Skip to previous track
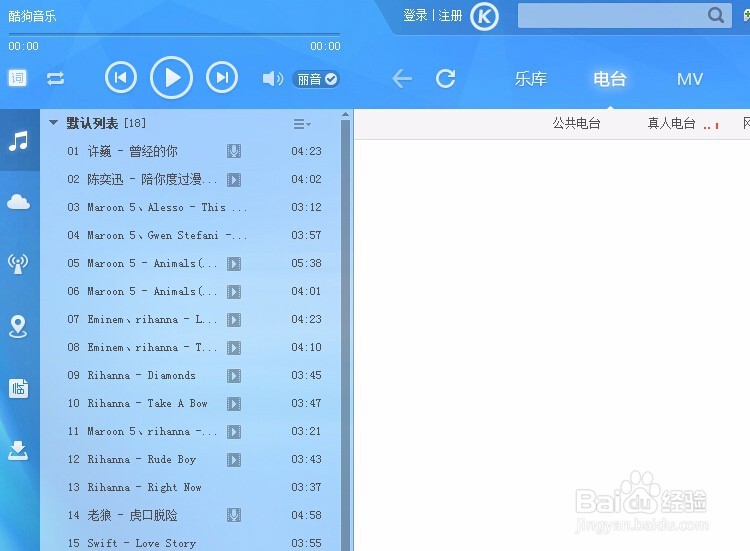 [x=121, y=77]
